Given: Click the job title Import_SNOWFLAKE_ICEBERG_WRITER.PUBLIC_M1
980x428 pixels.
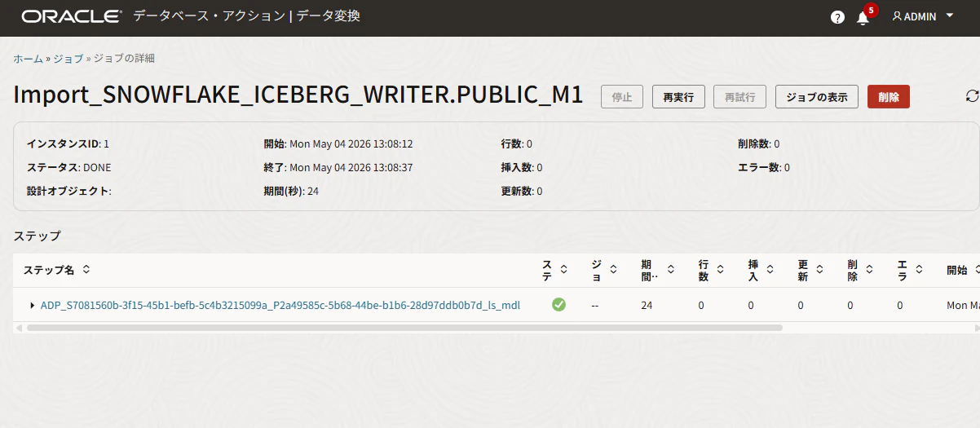Looking at the screenshot, I should pyautogui.click(x=298, y=95).
